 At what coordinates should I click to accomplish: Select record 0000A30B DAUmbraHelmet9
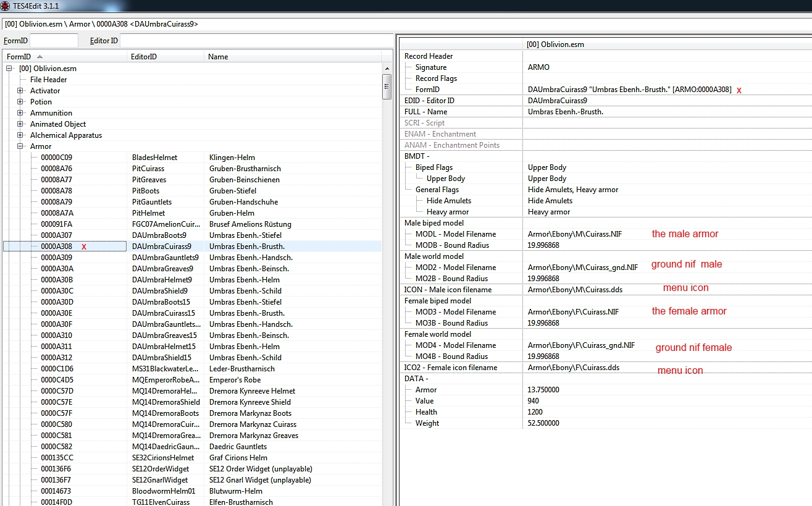pos(192,280)
